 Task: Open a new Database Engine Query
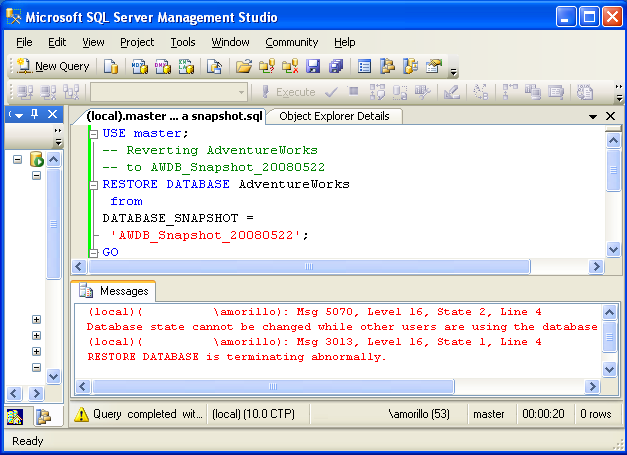pos(111,66)
